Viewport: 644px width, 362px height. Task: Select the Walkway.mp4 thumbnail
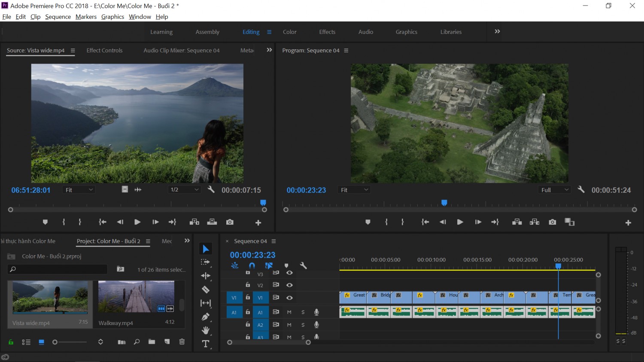137,296
